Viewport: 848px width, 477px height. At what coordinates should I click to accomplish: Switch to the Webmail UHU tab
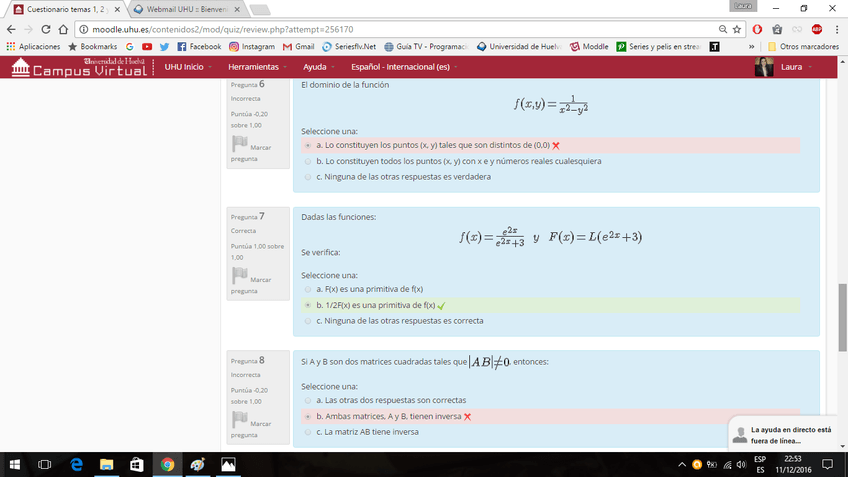(x=185, y=9)
